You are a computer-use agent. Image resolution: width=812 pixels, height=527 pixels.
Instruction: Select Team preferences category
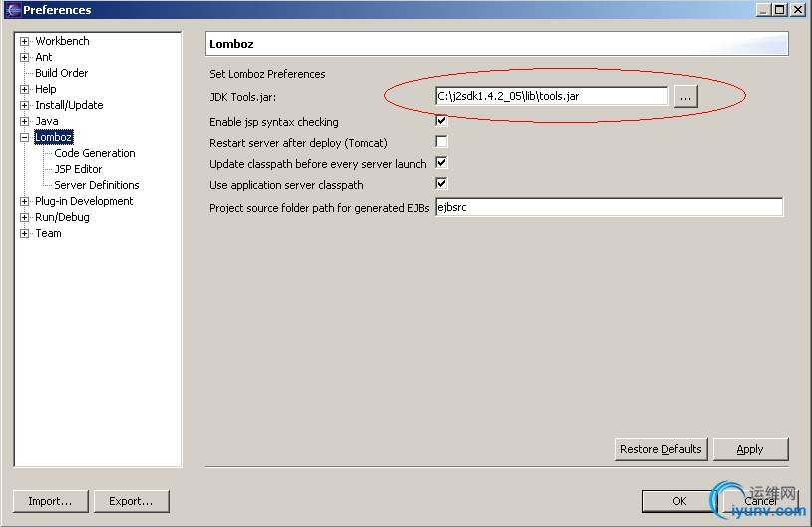(48, 234)
